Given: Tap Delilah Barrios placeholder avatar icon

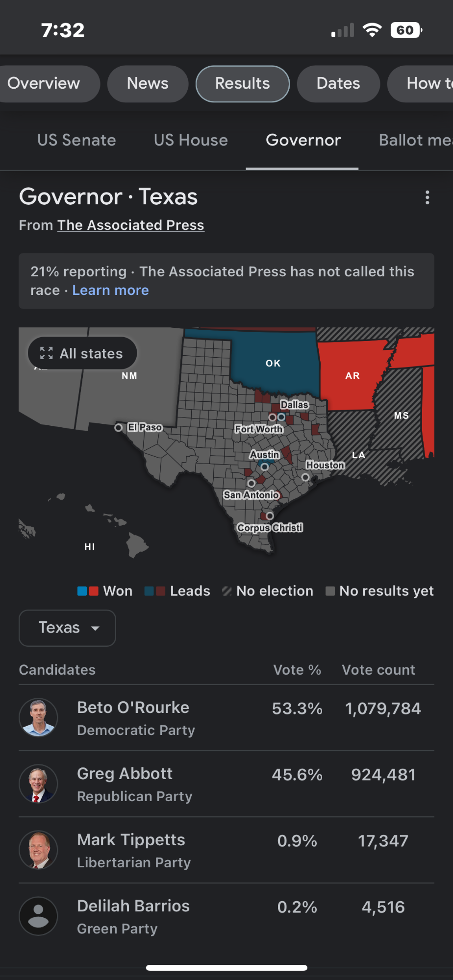Looking at the screenshot, I should coord(38,916).
